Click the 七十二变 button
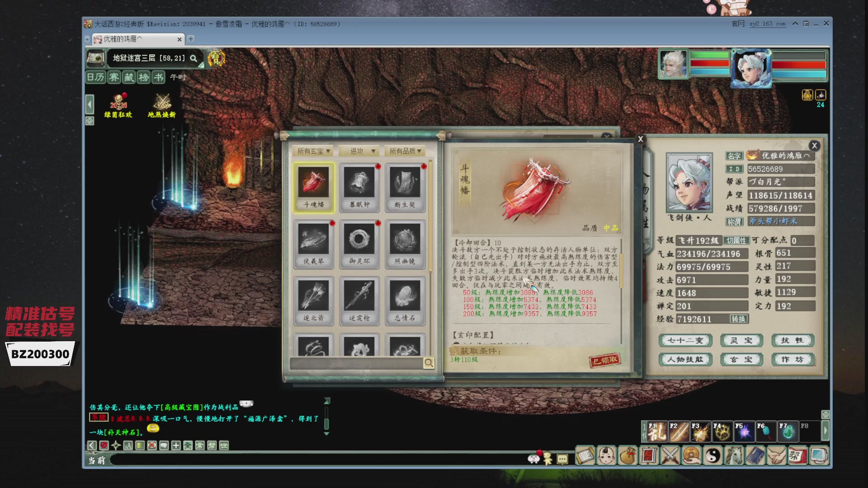The width and height of the screenshot is (868, 488). [x=685, y=340]
